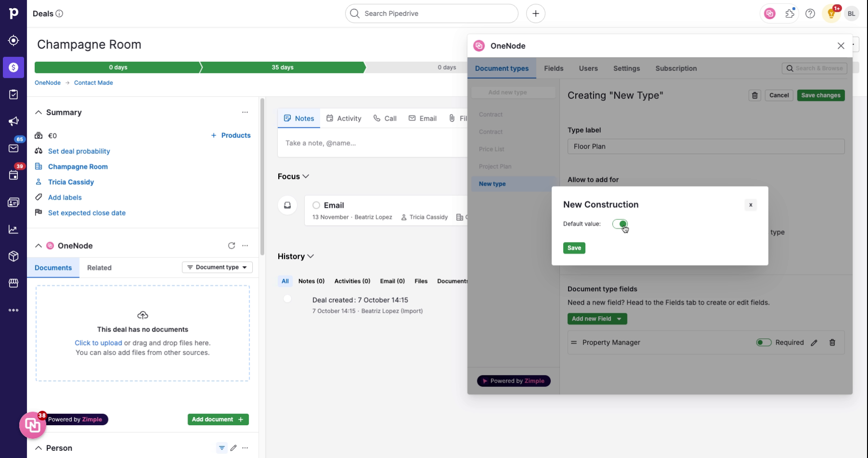The image size is (868, 458).
Task: Collapse the Summary section
Action: pos(39,112)
